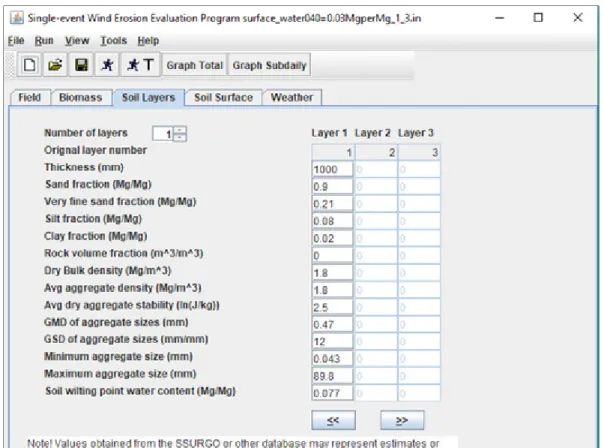Click the Java app icon in title bar

[17, 18]
